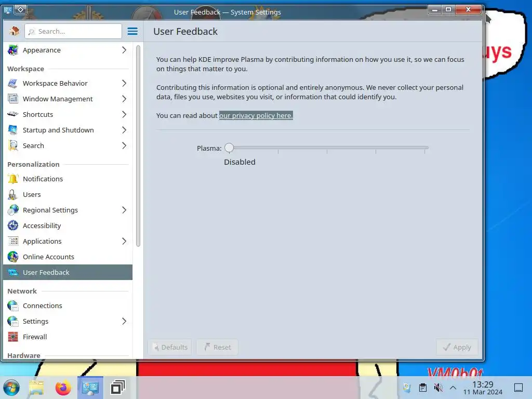532x399 pixels.
Task: Click the Startup and Shutdown icon
Action: (13, 130)
